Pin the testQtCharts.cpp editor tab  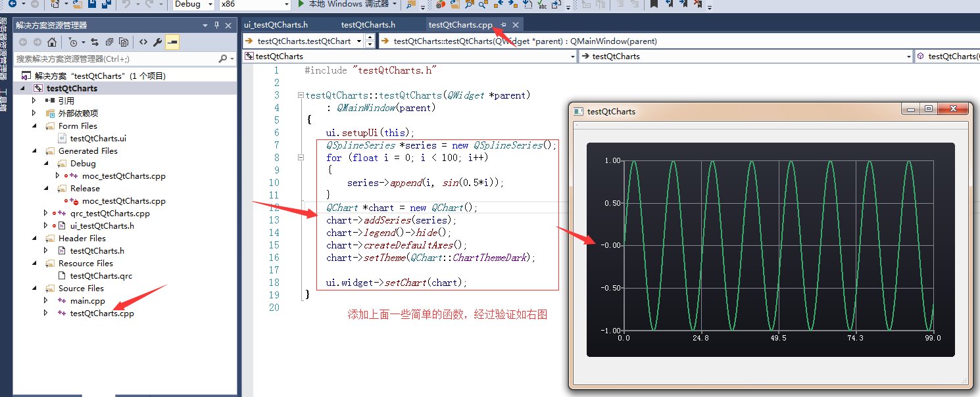tap(502, 24)
